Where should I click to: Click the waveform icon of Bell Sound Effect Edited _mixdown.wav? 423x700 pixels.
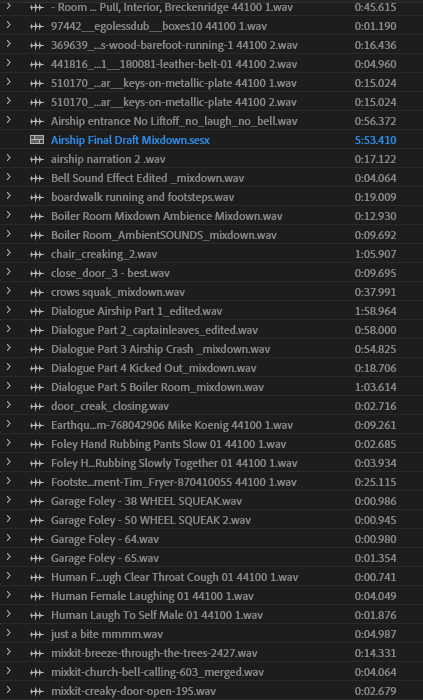click(37, 179)
